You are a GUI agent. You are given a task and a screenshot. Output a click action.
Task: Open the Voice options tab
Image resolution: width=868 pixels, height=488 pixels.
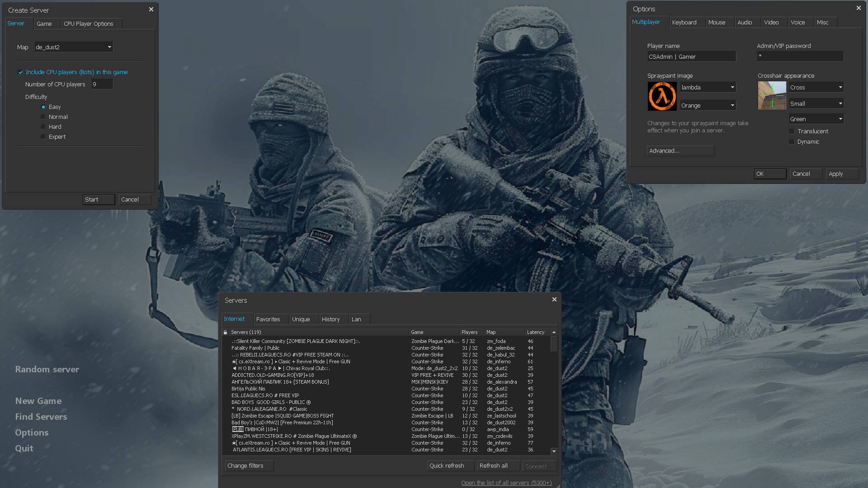click(x=802, y=23)
